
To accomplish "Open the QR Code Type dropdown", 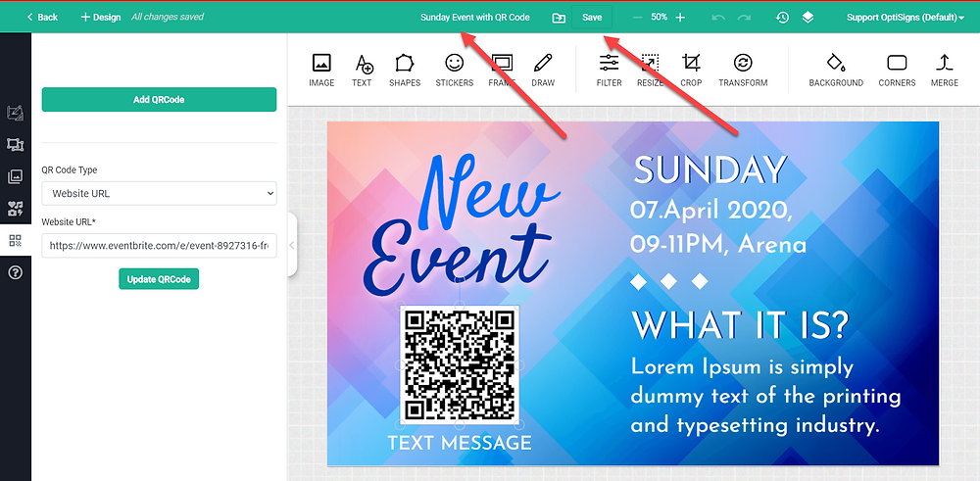I will tap(160, 194).
